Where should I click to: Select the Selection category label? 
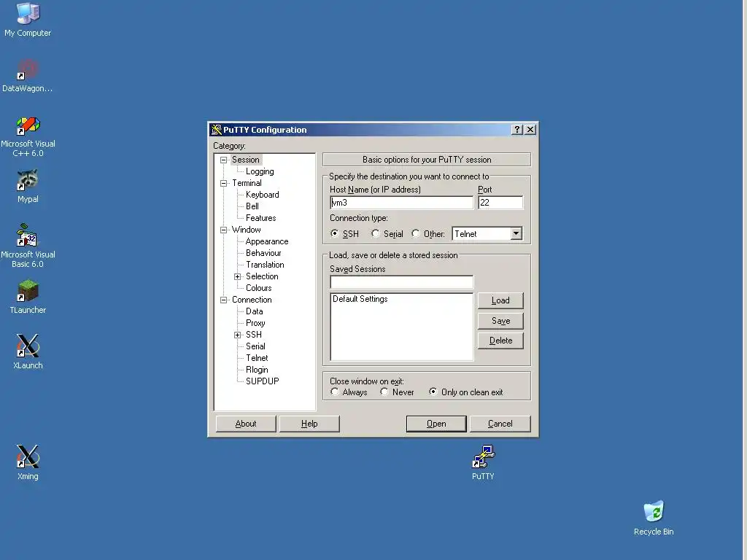click(262, 276)
